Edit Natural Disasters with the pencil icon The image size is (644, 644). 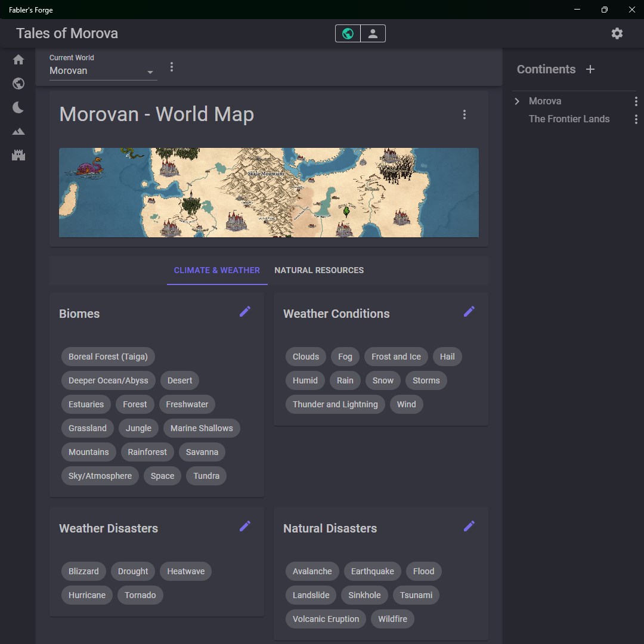469,526
